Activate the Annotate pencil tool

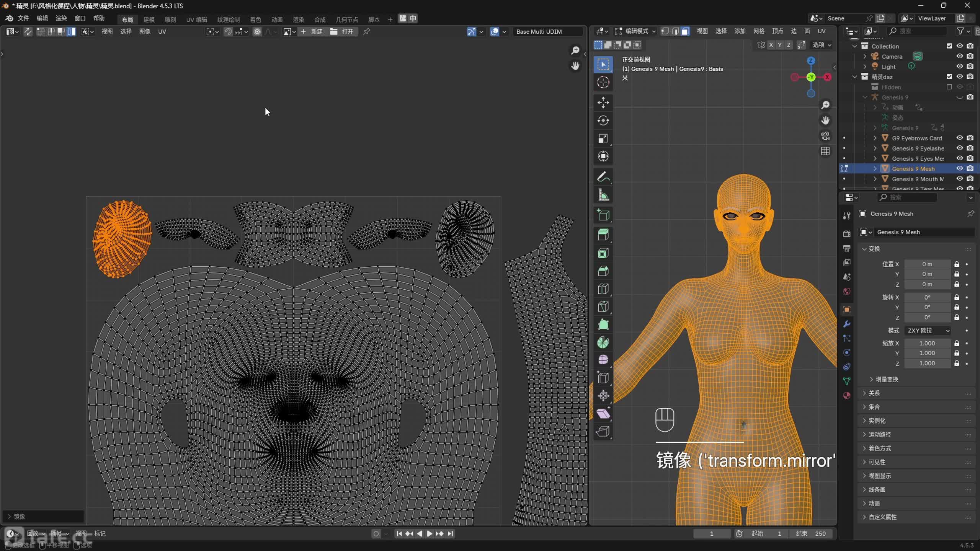[x=603, y=177]
